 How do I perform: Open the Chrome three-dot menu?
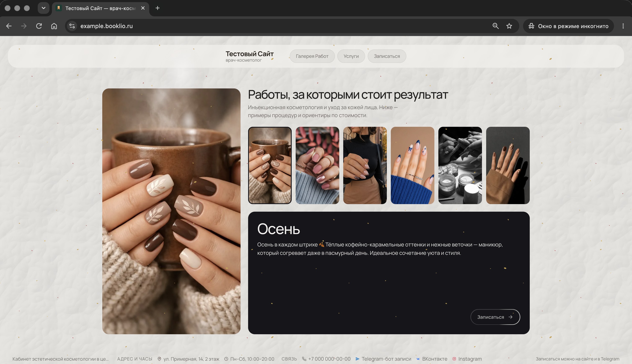pyautogui.click(x=623, y=26)
